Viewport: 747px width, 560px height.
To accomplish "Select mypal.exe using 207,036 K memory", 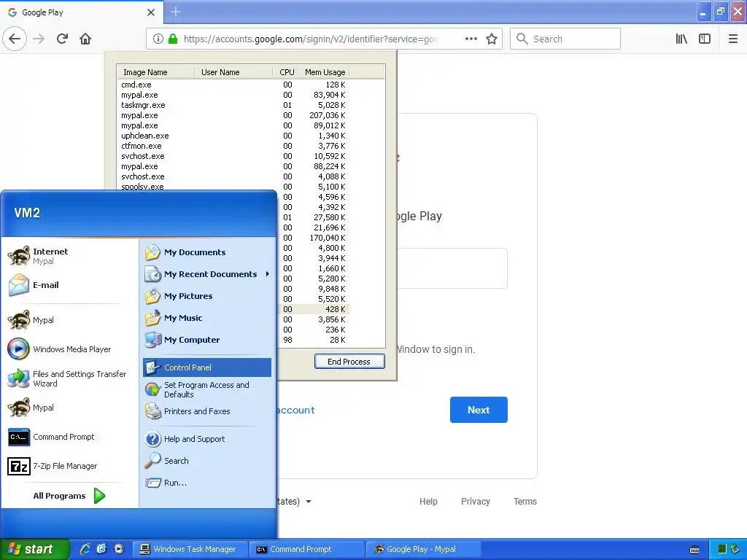I will pos(233,115).
